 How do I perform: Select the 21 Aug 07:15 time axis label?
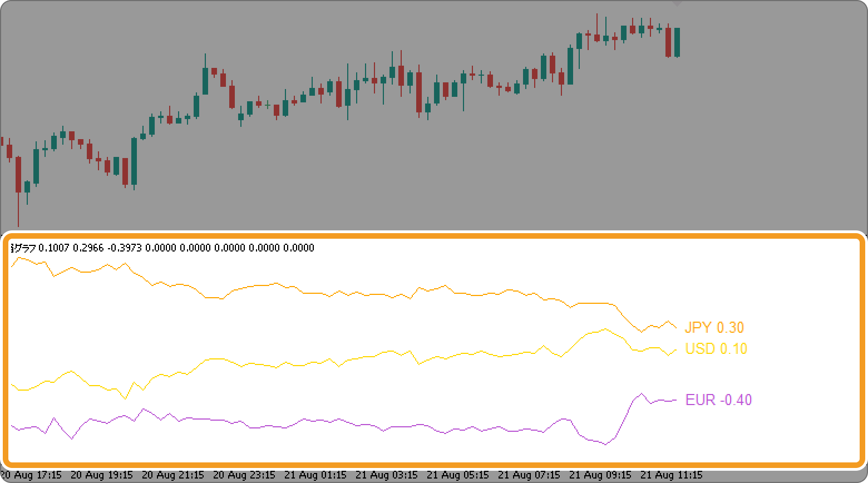pyautogui.click(x=529, y=475)
